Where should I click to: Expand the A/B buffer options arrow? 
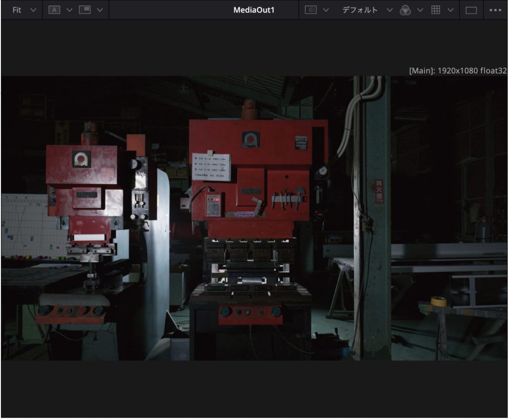tap(69, 10)
